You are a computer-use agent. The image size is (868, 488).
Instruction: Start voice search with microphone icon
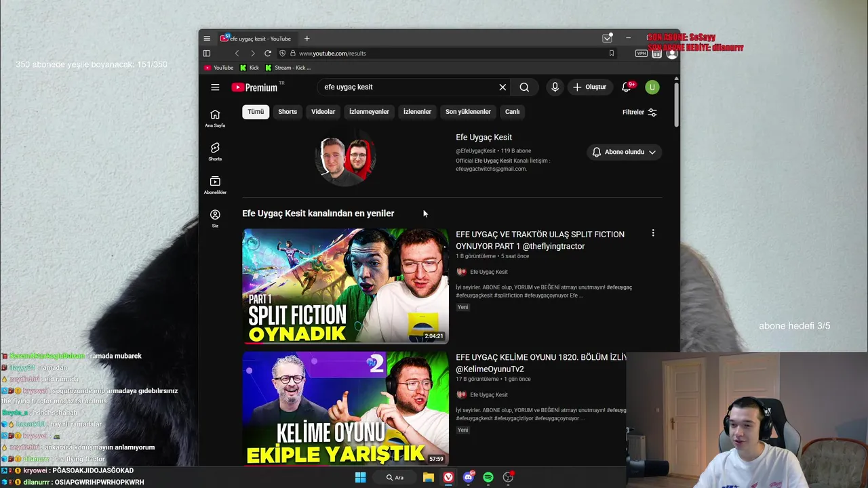tap(555, 87)
